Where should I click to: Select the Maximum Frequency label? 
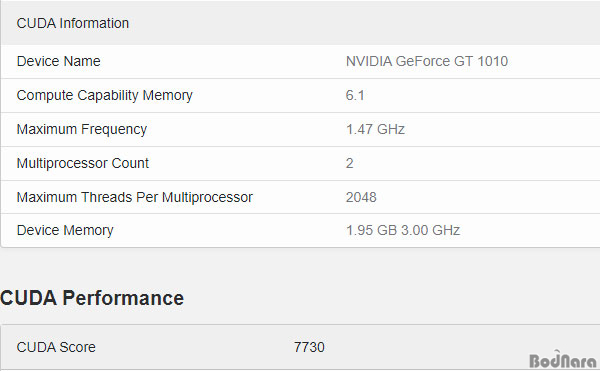tap(82, 129)
